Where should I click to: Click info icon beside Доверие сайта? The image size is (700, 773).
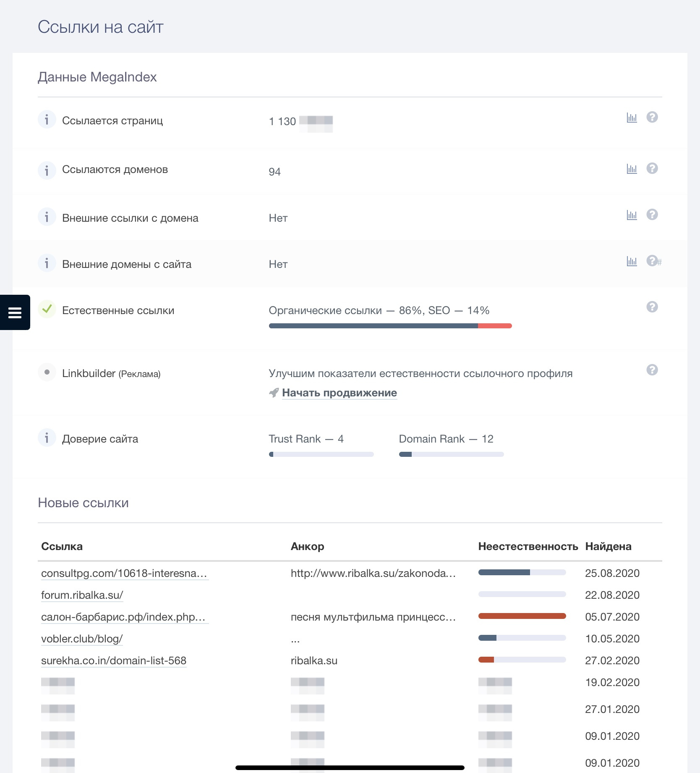[47, 438]
